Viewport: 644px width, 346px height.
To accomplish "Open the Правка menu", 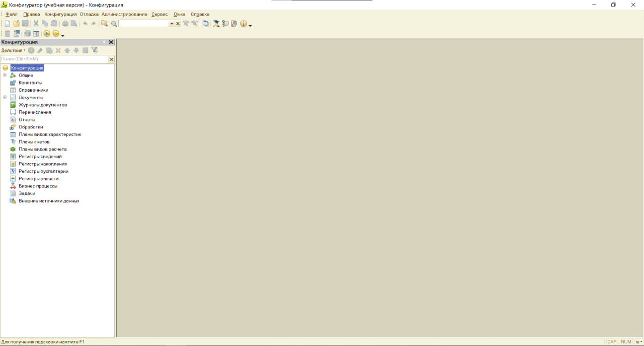I will coord(32,14).
